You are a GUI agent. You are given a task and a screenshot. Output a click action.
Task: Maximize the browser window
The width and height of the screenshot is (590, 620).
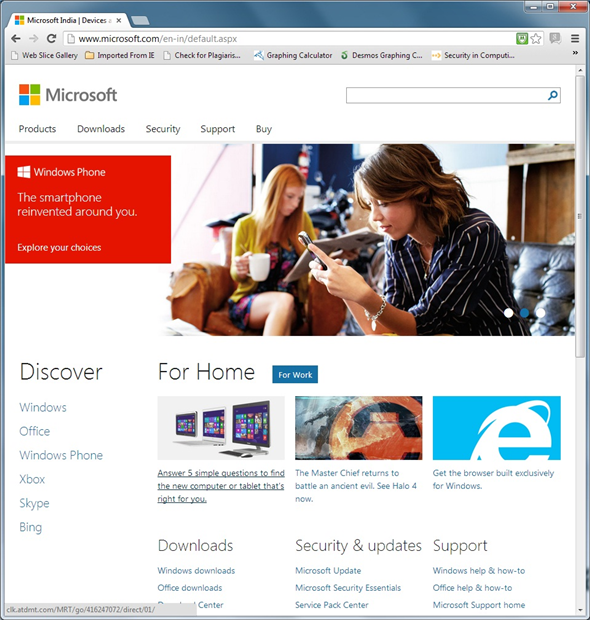point(550,6)
